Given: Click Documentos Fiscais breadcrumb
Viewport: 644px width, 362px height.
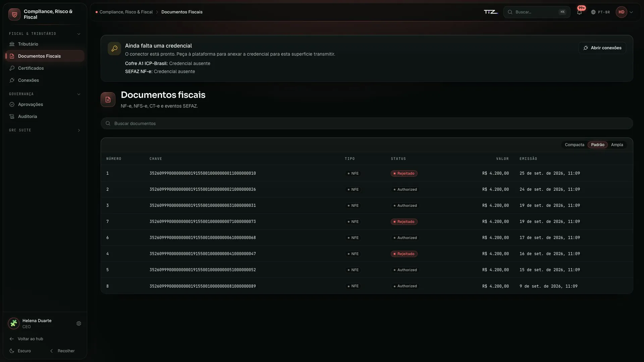Looking at the screenshot, I should coord(182,12).
